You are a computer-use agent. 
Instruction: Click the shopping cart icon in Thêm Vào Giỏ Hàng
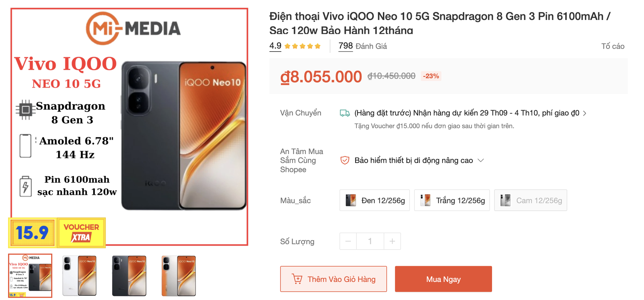point(297,279)
